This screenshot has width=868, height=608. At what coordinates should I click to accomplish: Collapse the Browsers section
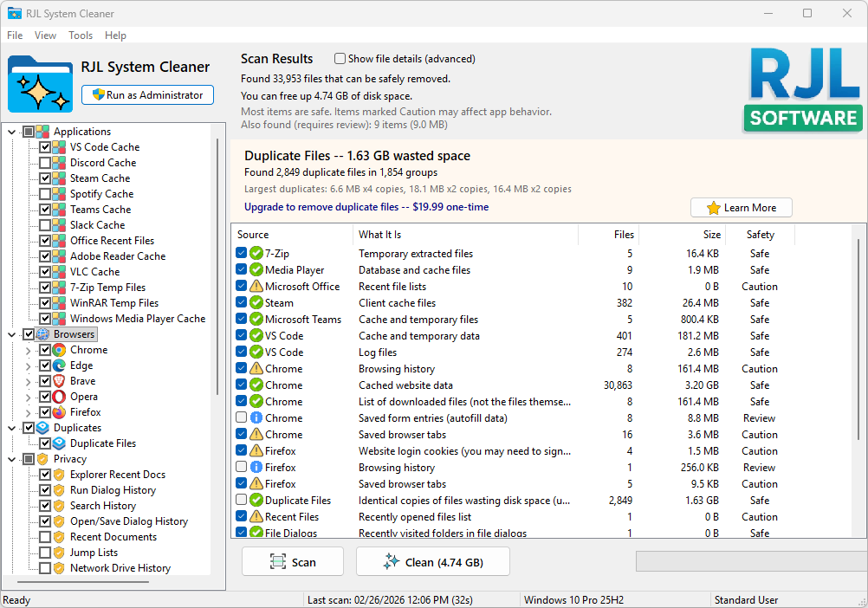click(12, 333)
